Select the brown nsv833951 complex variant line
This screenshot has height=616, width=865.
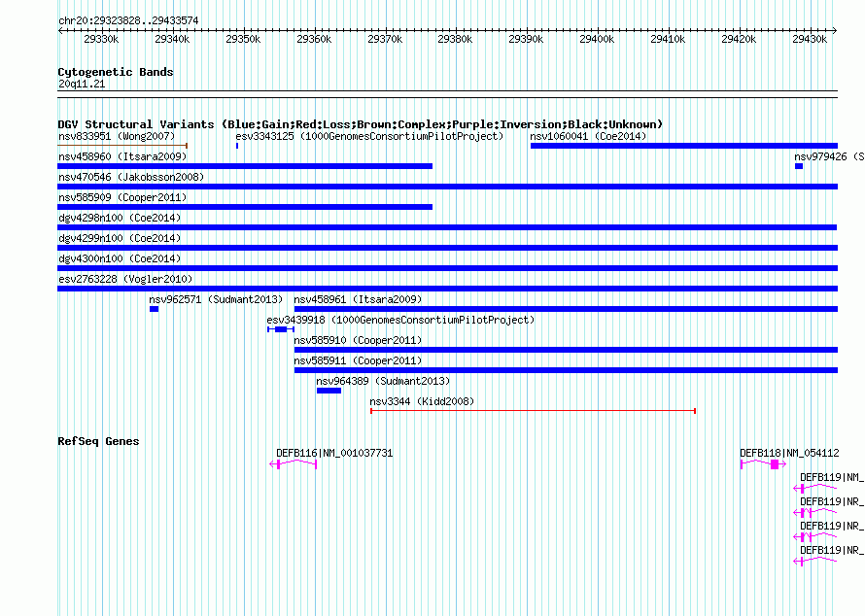pos(122,146)
